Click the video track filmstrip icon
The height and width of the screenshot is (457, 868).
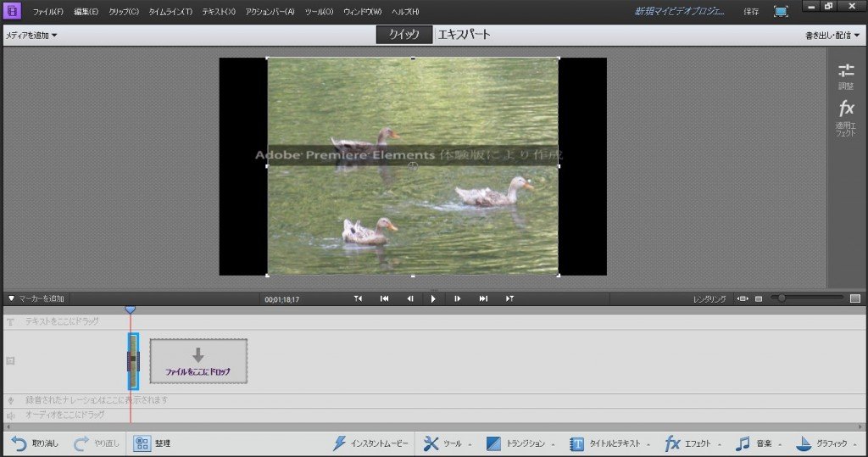10,360
